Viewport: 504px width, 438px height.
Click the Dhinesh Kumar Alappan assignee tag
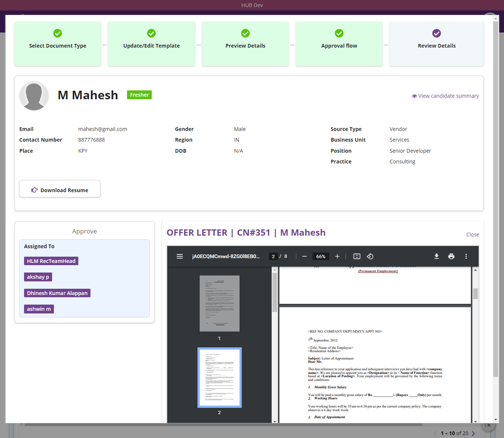57,293
